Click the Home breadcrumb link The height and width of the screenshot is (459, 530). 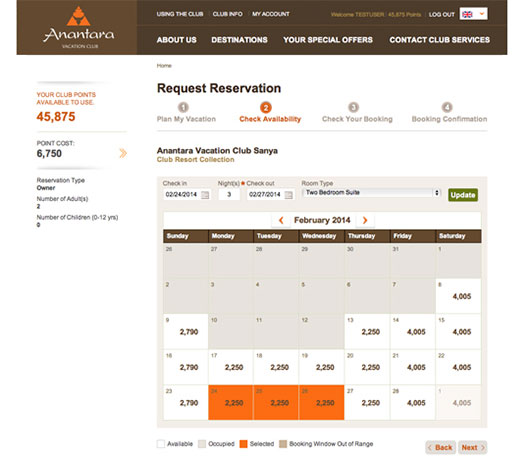pyautogui.click(x=164, y=66)
